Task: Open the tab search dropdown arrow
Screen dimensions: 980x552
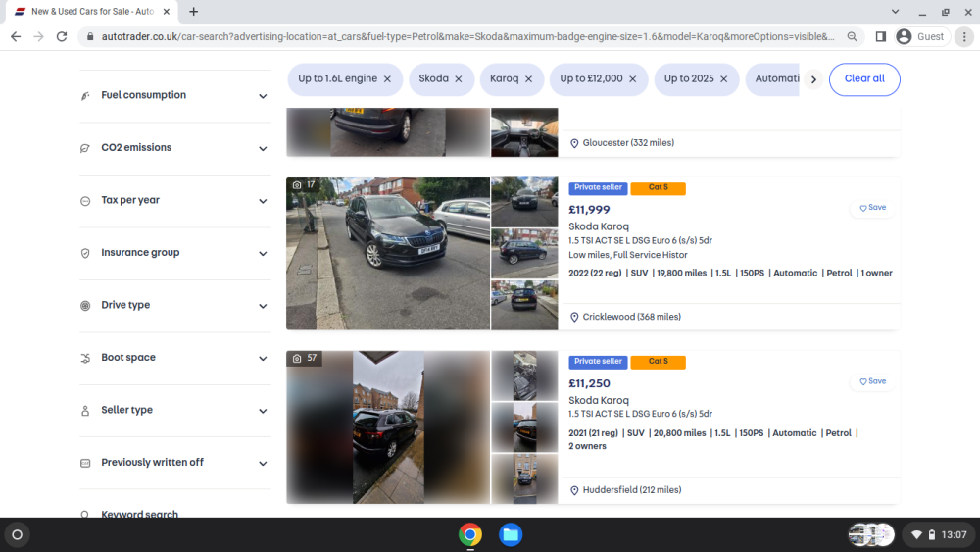Action: (x=895, y=11)
